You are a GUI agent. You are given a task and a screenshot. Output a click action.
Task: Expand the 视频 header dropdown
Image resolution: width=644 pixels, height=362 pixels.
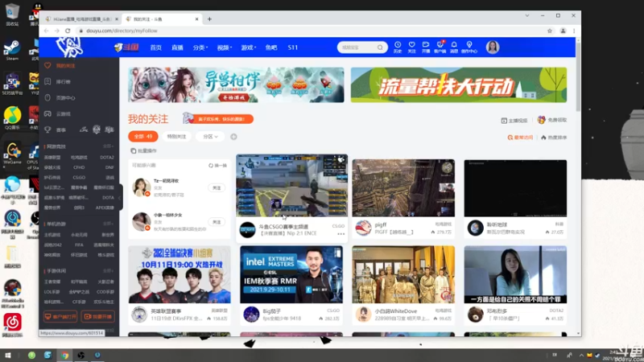(x=225, y=47)
